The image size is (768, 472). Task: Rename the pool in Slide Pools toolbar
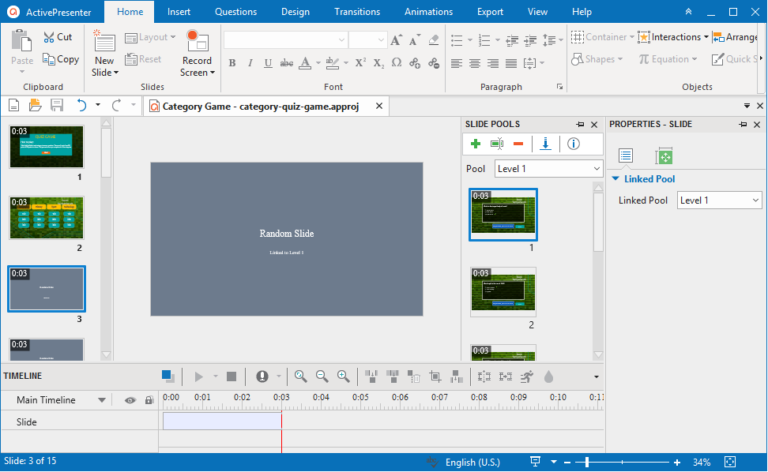tap(497, 144)
